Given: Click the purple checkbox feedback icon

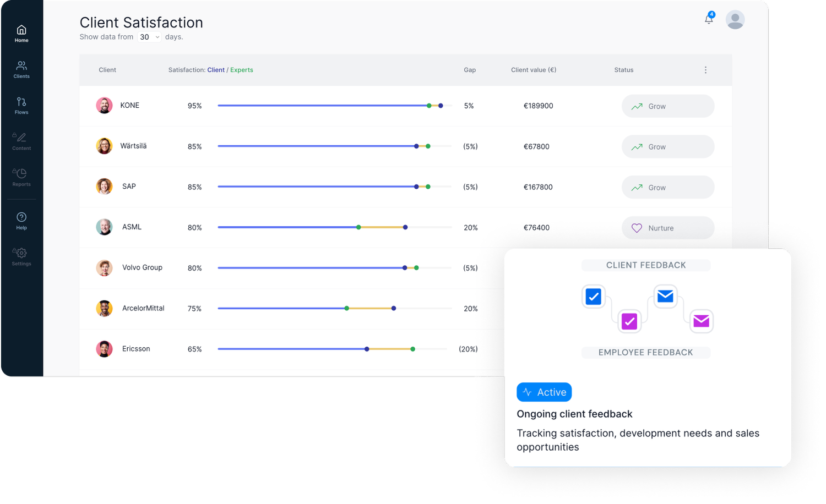Looking at the screenshot, I should [x=629, y=321].
